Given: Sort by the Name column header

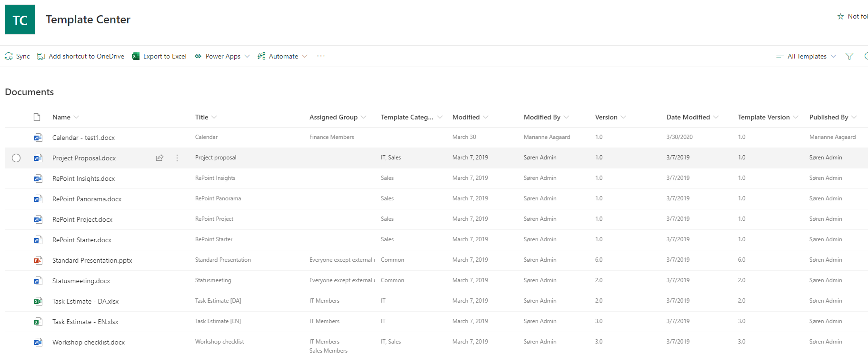Looking at the screenshot, I should pyautogui.click(x=61, y=117).
